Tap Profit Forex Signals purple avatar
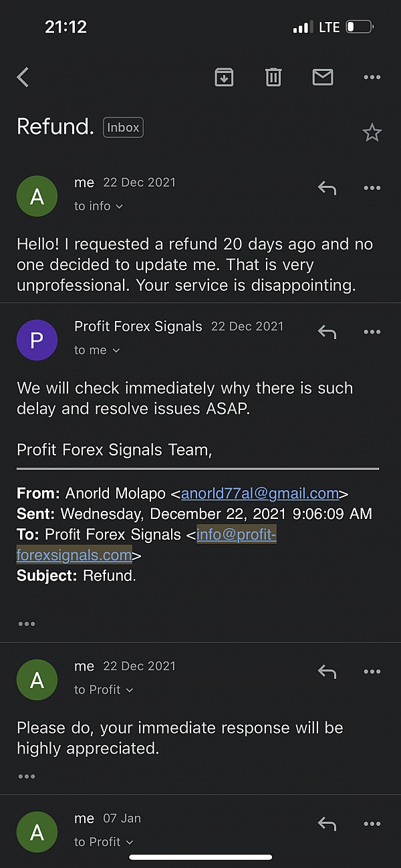Viewport: 401px width, 868px height. (37, 340)
